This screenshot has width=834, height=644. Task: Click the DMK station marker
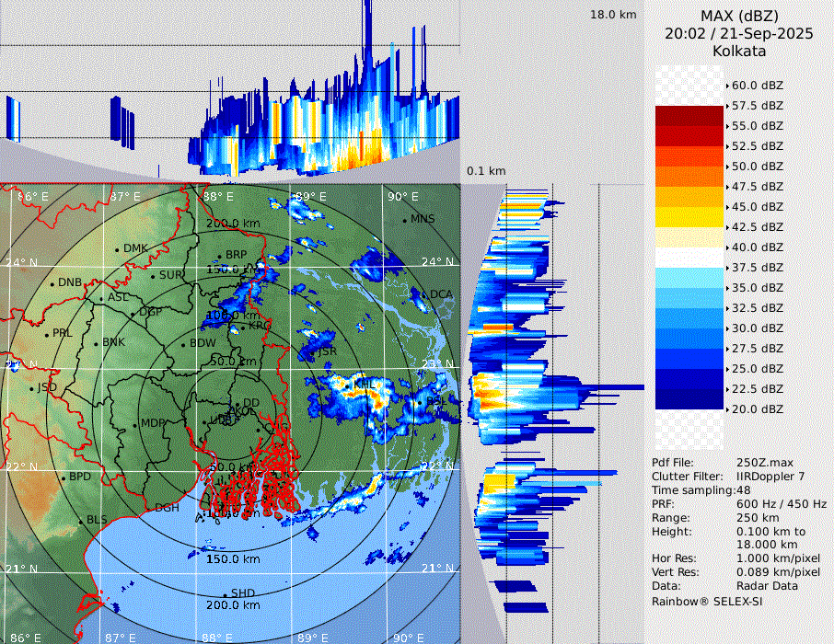pos(118,249)
